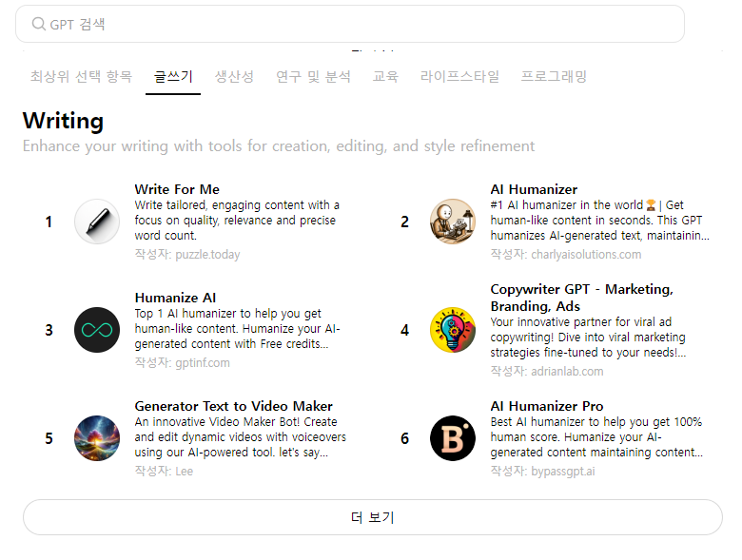Click author text bypassgpt.ai

point(562,471)
